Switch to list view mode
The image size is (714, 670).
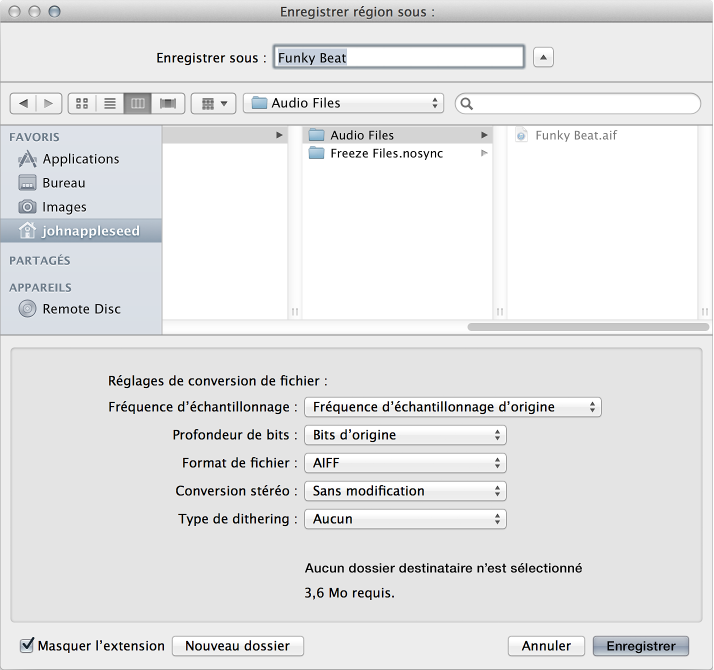click(x=110, y=103)
